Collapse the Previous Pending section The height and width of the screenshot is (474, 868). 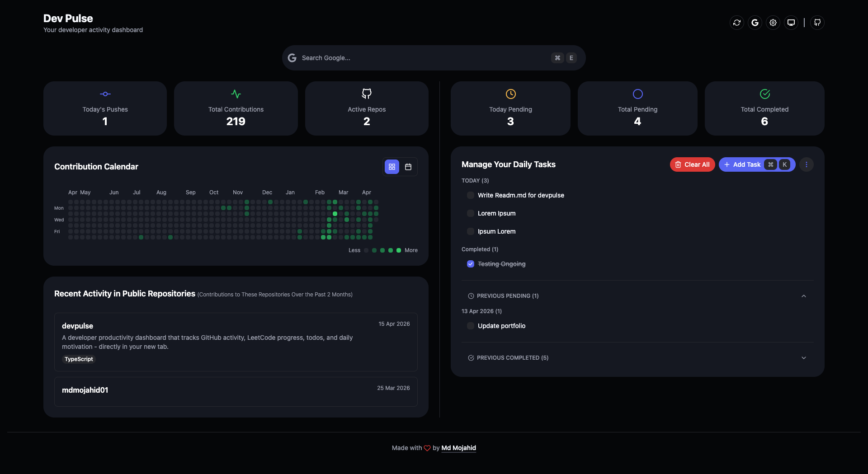click(803, 296)
